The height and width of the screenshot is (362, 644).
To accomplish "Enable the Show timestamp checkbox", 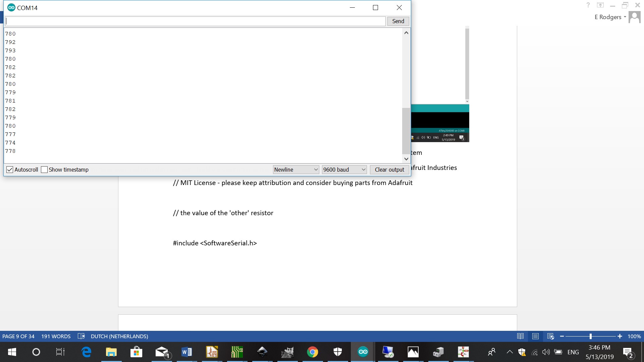I will click(44, 170).
